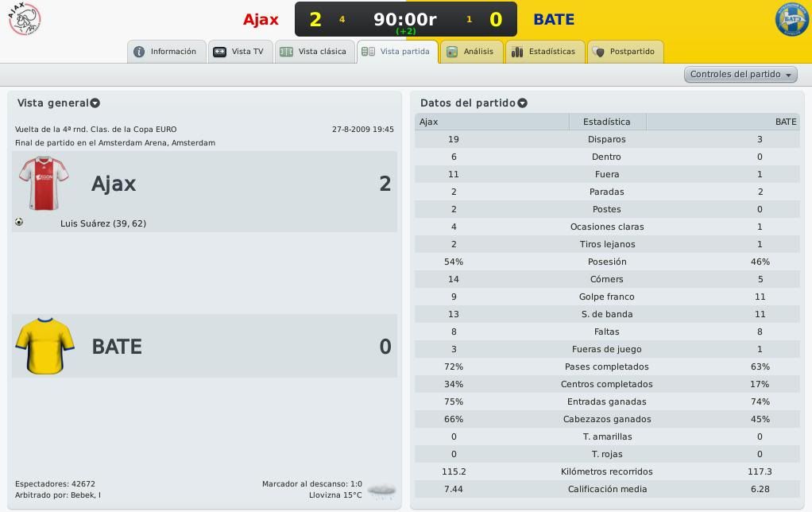Click the BATE club crest logo
Screen dimensions: 812x512
pos(791,20)
